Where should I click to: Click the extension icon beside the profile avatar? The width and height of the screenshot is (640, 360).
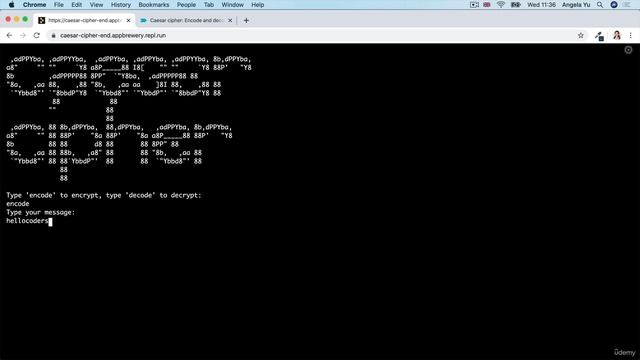tap(599, 36)
